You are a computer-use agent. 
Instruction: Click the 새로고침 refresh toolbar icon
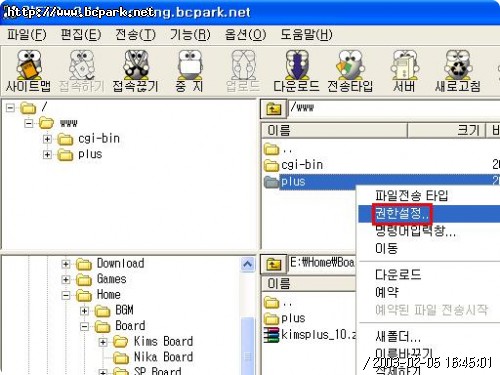[458, 71]
